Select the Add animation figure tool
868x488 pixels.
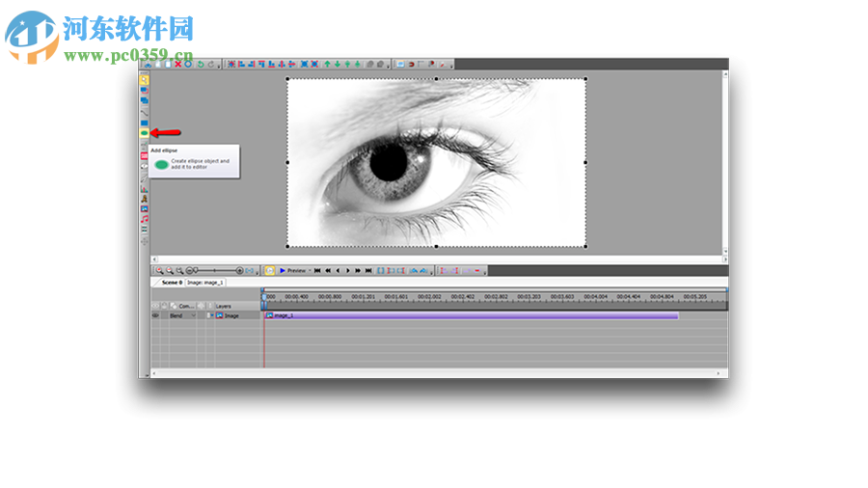pos(145,199)
